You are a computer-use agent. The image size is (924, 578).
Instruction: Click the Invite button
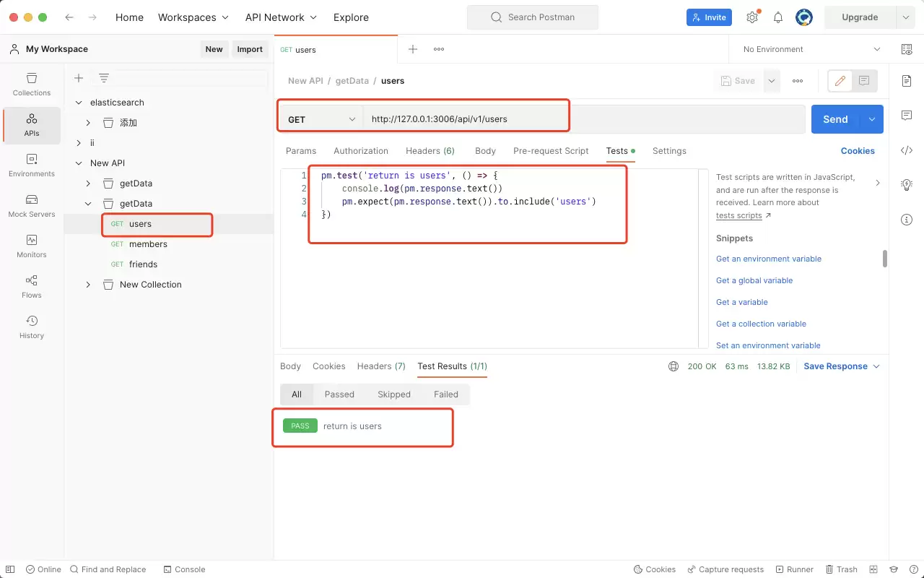(709, 17)
